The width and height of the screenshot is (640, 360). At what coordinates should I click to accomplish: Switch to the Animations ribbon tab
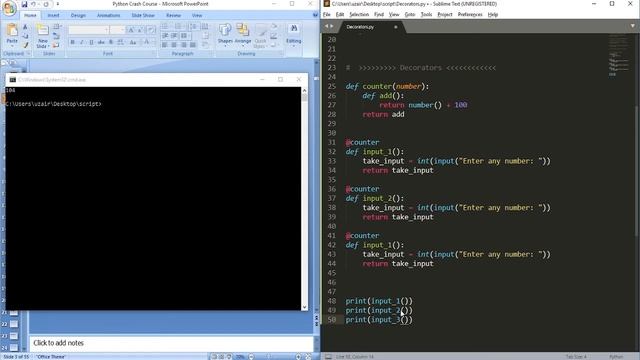108,16
